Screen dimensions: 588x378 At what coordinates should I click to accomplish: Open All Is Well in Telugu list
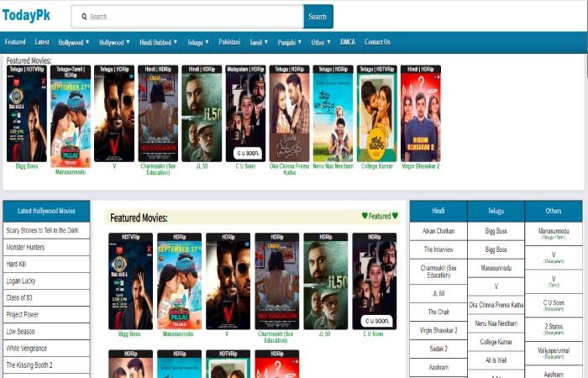496,360
